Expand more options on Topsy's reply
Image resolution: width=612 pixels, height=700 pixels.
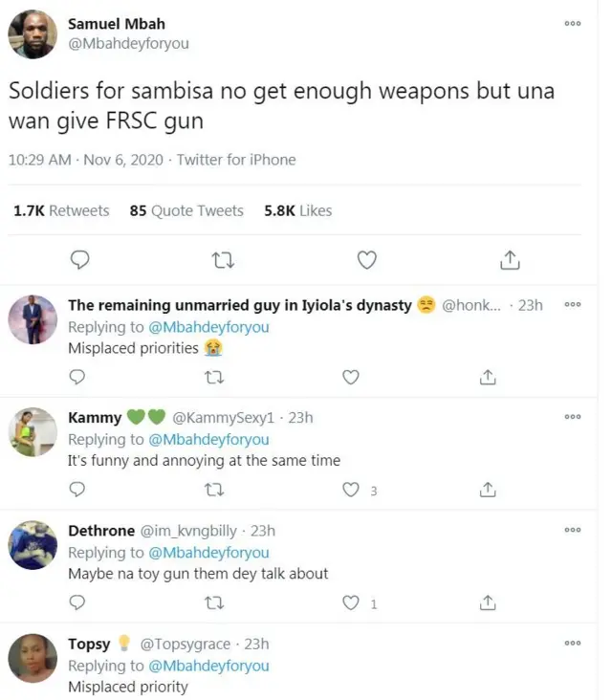(573, 644)
